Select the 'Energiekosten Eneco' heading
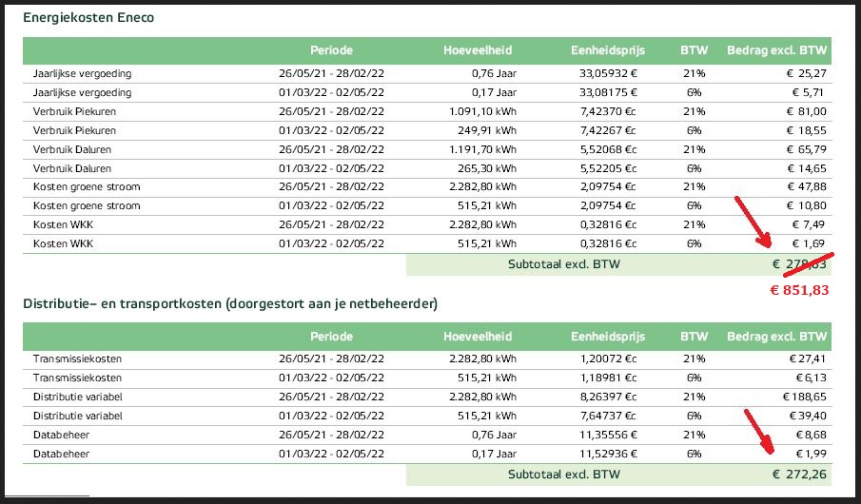861x504 pixels. pyautogui.click(x=88, y=18)
